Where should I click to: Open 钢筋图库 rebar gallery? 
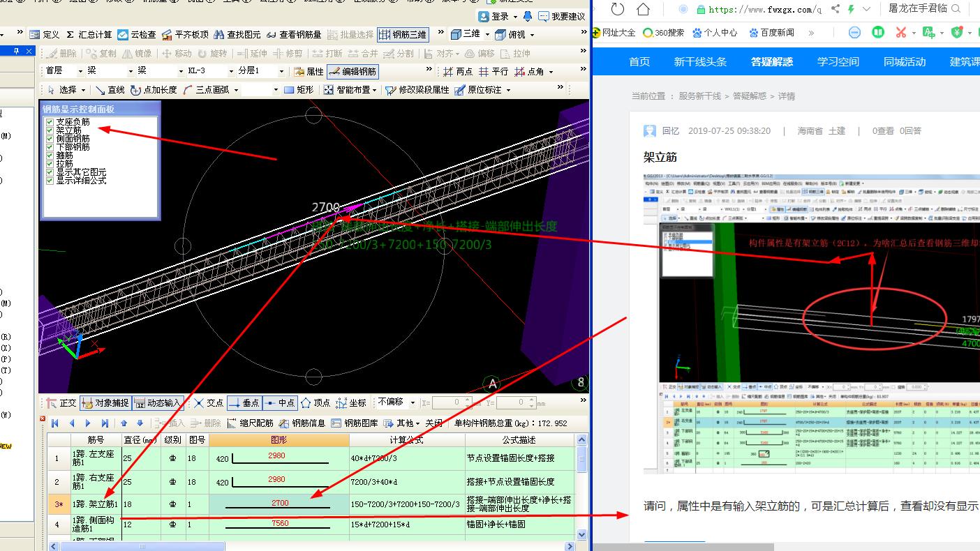(355, 423)
